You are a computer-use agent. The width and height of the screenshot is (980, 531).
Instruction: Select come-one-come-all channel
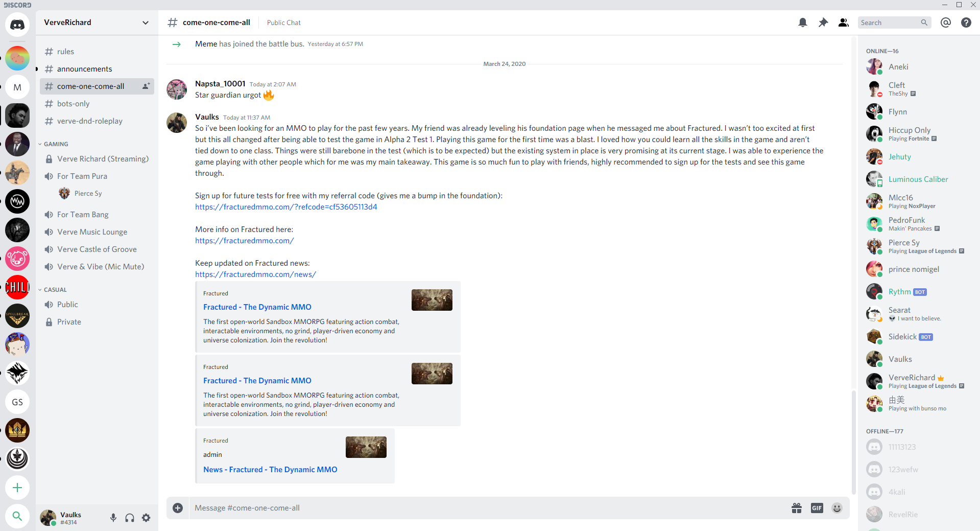97,86
